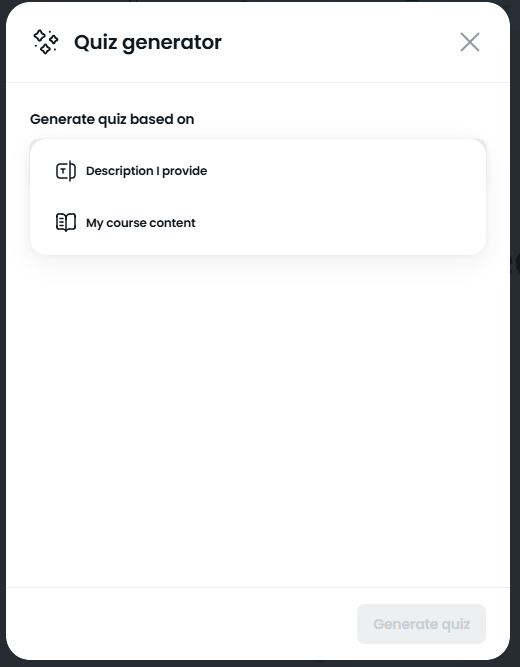
Task: Click the open book icon for course content
Action: (66, 222)
